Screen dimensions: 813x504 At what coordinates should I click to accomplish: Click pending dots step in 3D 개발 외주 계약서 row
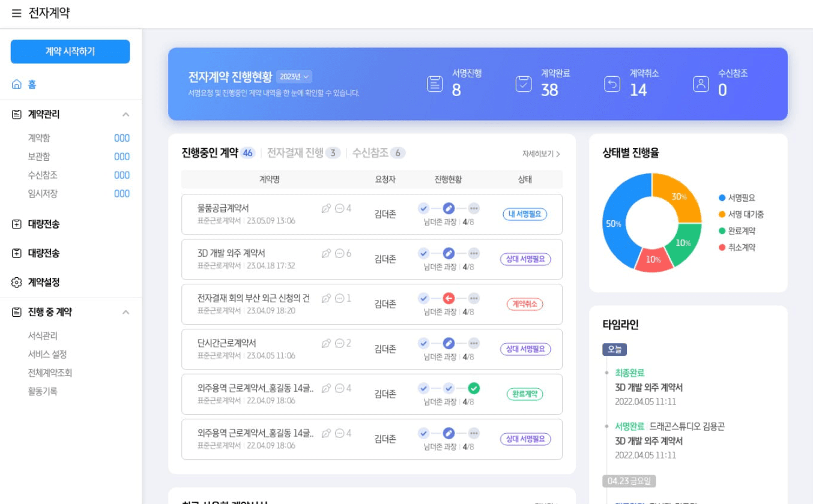click(x=474, y=253)
